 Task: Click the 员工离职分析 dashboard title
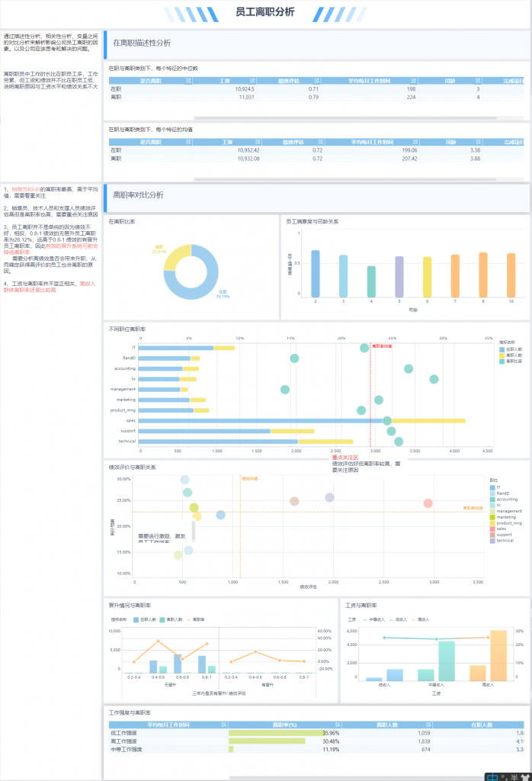click(264, 12)
